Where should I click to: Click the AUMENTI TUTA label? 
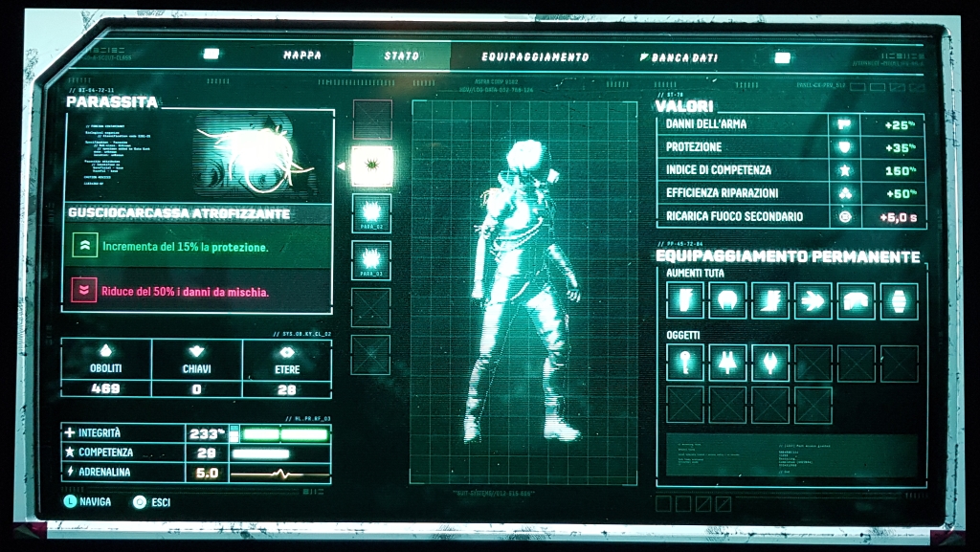click(x=695, y=273)
